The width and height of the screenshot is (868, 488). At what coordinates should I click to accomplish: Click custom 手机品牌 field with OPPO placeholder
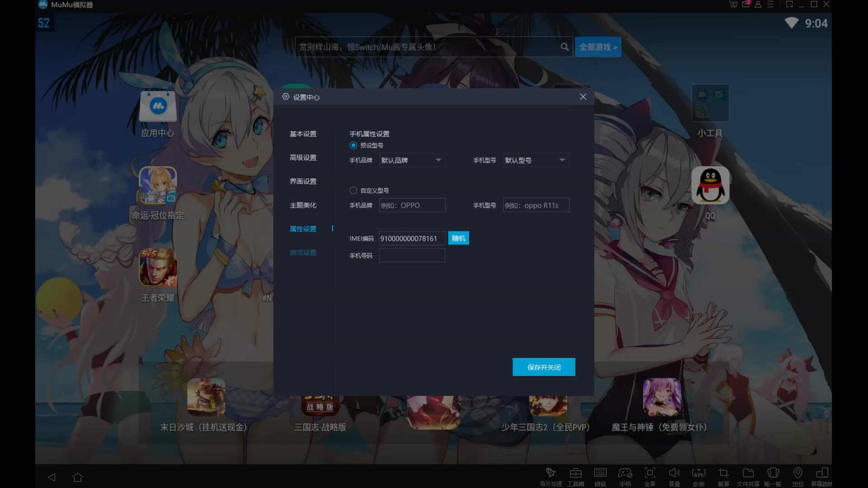coord(412,205)
